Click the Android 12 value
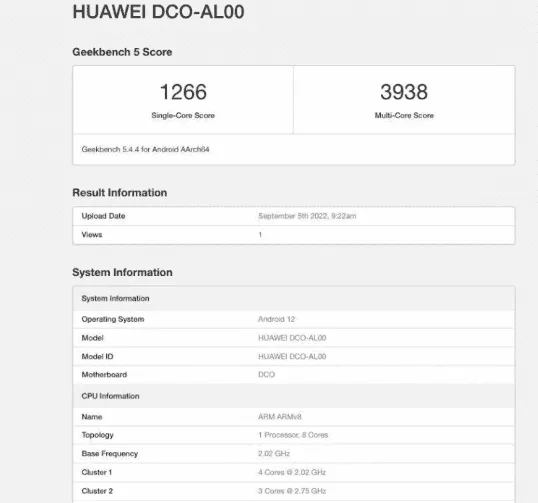 (277, 319)
